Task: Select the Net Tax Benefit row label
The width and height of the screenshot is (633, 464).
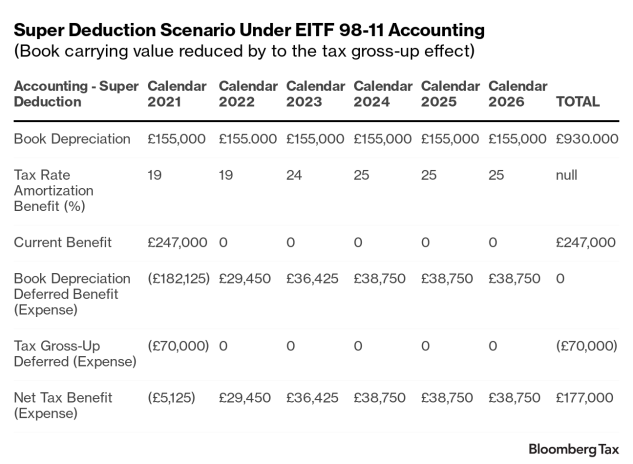Action: [63, 405]
